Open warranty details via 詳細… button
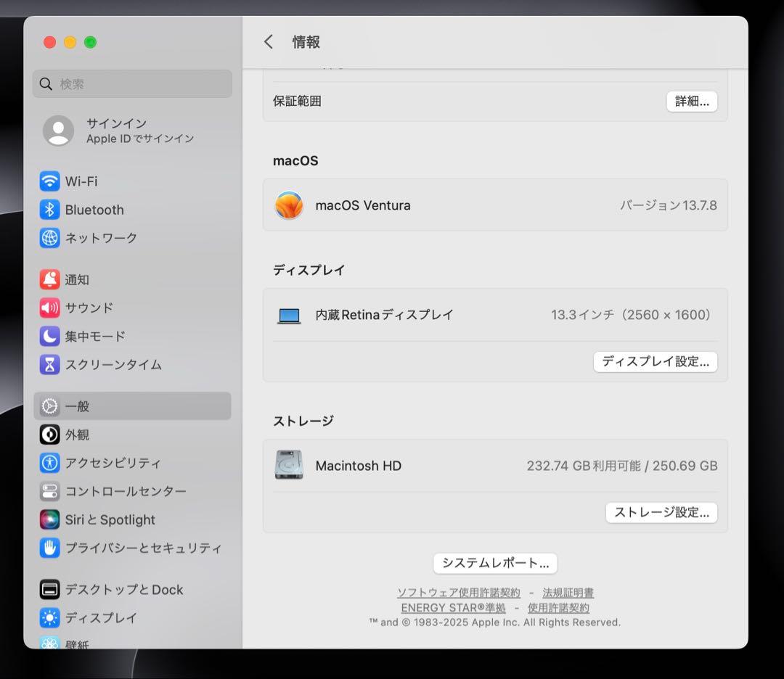The image size is (784, 679). pyautogui.click(x=691, y=102)
